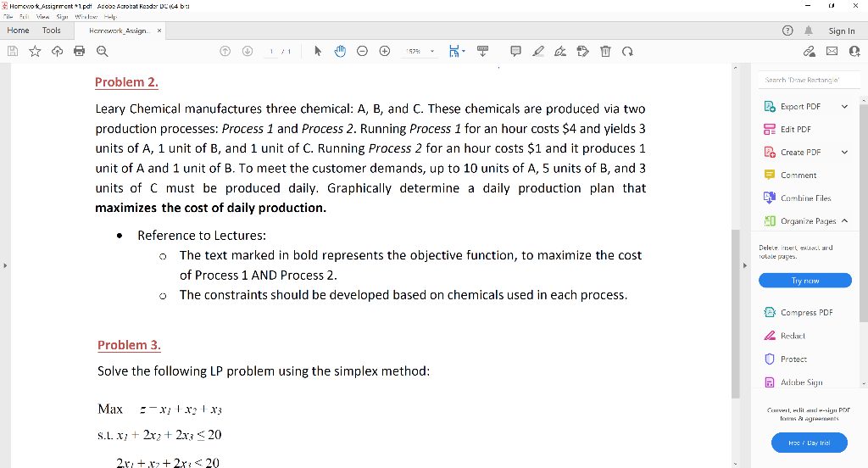Close the Homework_Assign document tab
The width and height of the screenshot is (868, 468).
159,31
